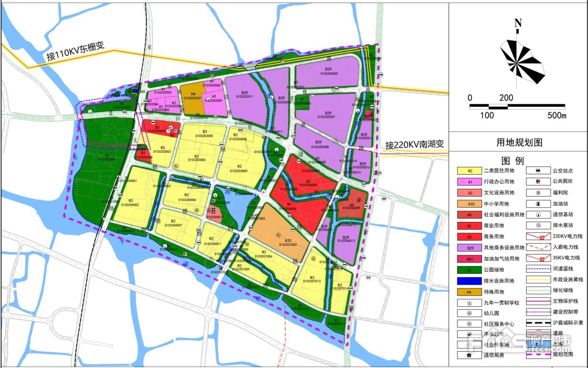Click the A6 social welfare swatch

(470, 214)
